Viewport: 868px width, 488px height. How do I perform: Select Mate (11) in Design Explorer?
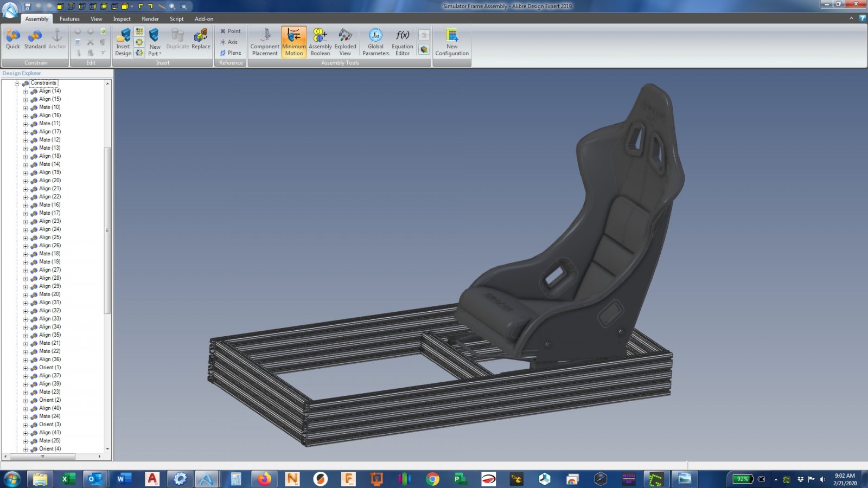[x=50, y=124]
